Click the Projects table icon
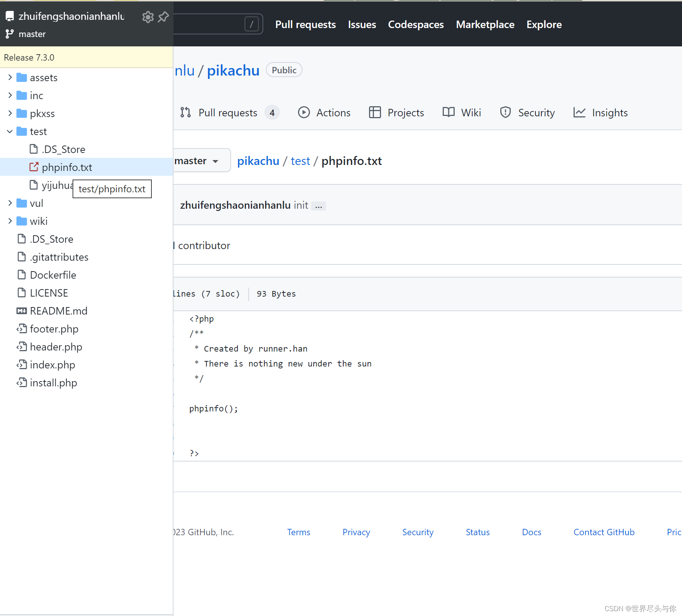This screenshot has width=682, height=616. pos(375,112)
